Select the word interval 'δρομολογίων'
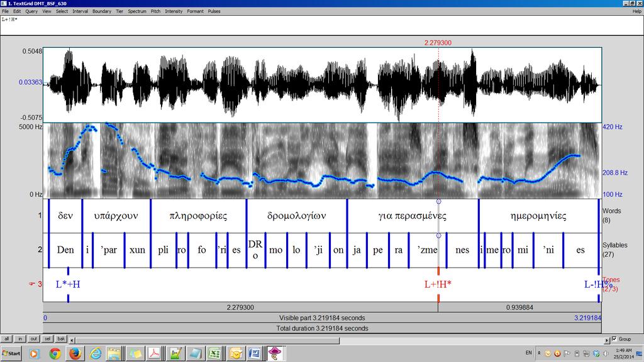 coord(297,216)
